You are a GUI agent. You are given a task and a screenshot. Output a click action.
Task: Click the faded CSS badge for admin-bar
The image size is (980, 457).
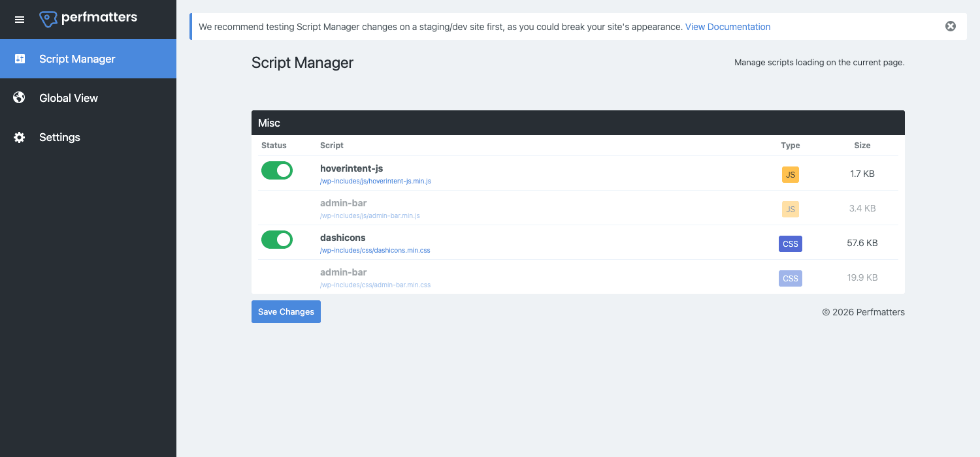pos(791,278)
